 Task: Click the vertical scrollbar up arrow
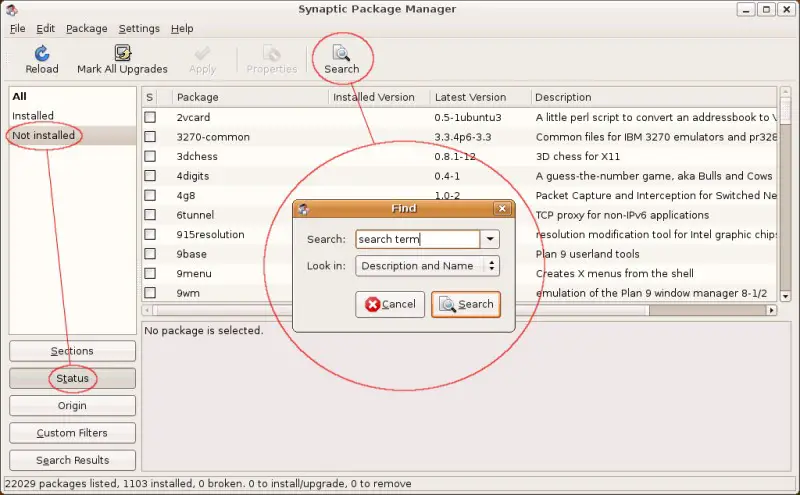pos(785,92)
